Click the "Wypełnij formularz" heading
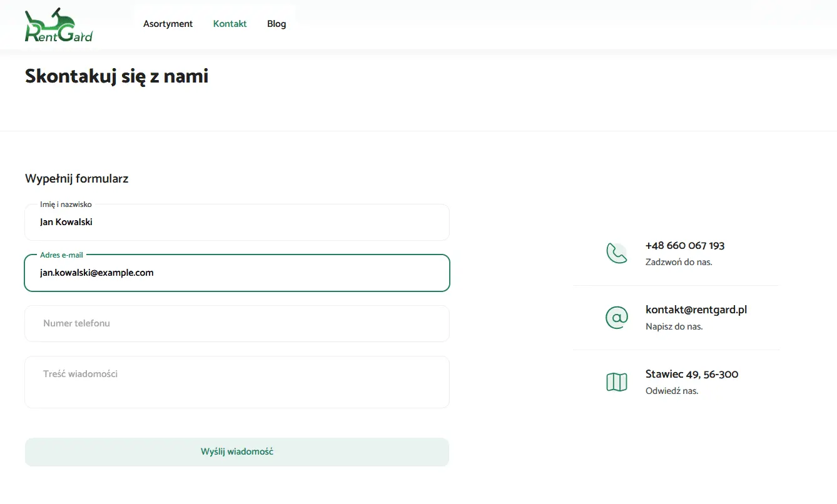Screen dimensions: 837x504 coord(76,179)
